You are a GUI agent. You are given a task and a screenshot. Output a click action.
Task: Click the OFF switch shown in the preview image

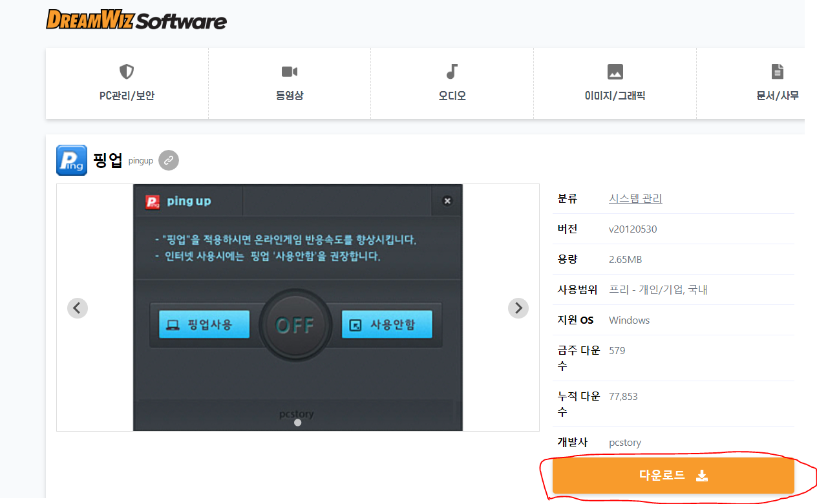click(x=295, y=324)
